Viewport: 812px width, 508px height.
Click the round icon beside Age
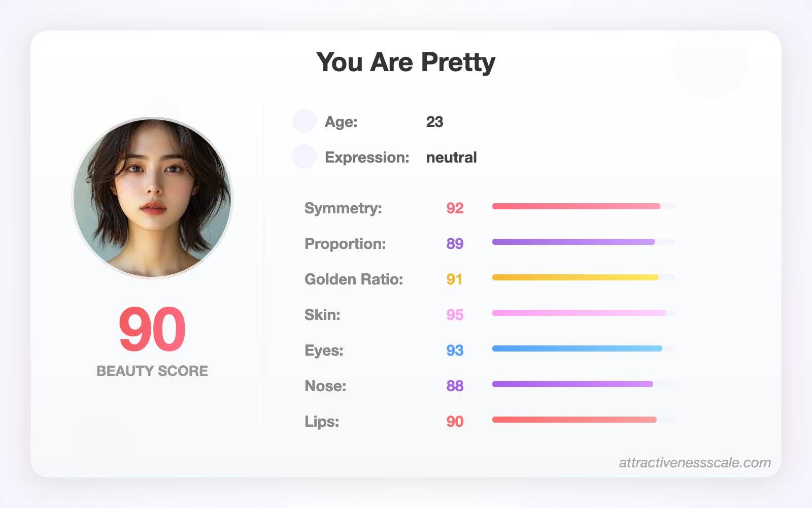click(x=304, y=121)
